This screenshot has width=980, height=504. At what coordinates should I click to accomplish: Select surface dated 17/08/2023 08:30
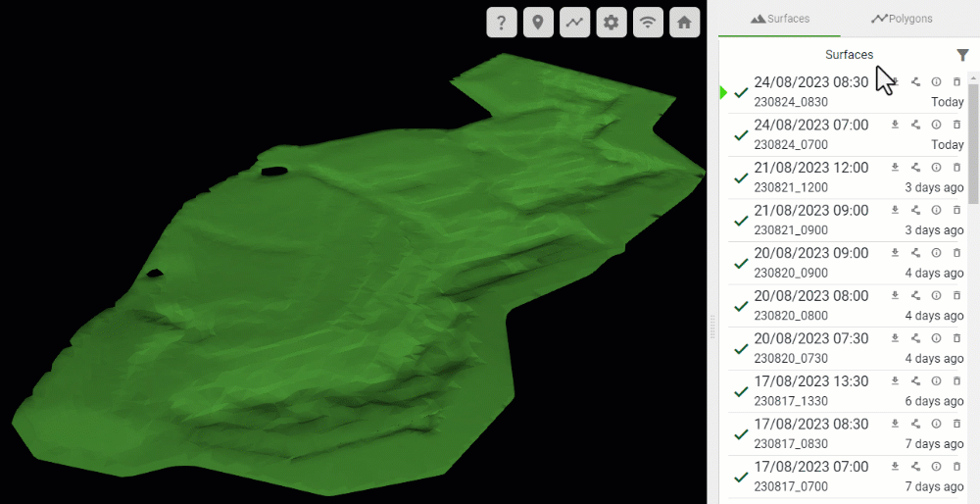tap(811, 424)
